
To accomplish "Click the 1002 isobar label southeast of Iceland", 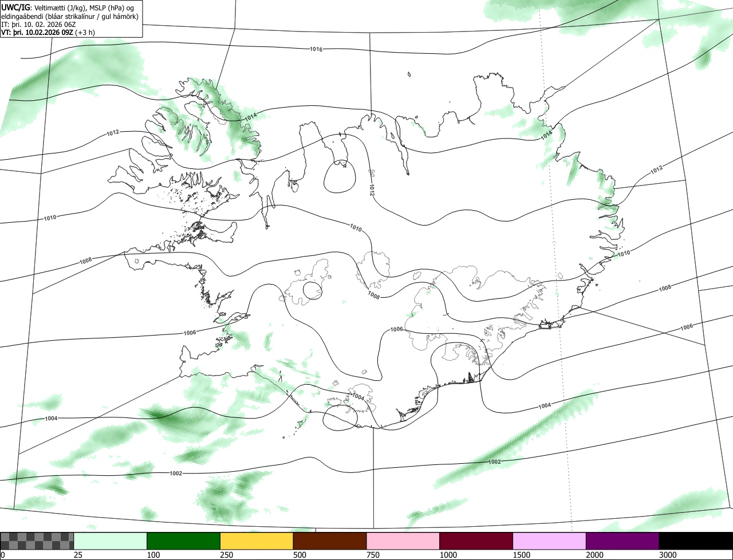I will [495, 462].
